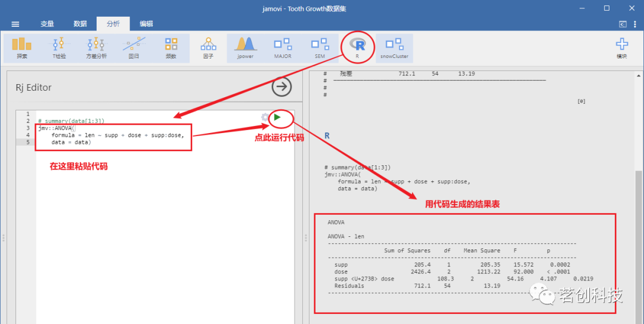This screenshot has height=324, width=644.
Task: Open the 探索 analysis menu
Action: click(22, 48)
